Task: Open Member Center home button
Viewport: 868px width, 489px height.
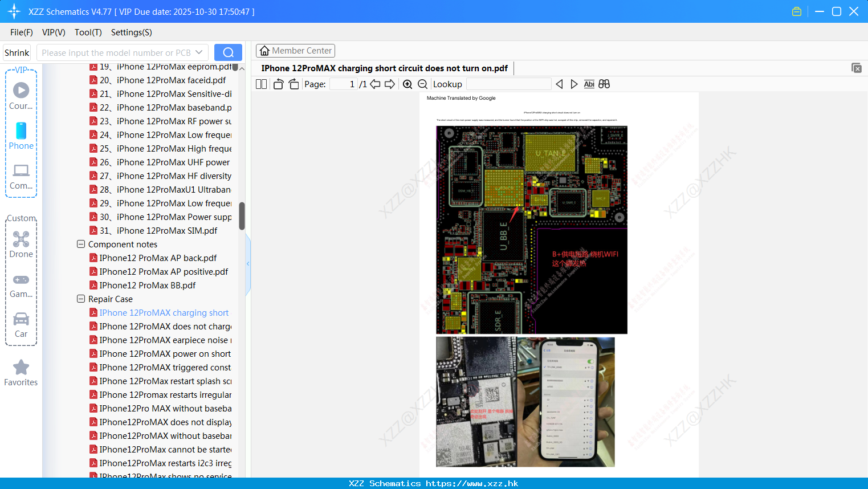Action: [x=295, y=51]
